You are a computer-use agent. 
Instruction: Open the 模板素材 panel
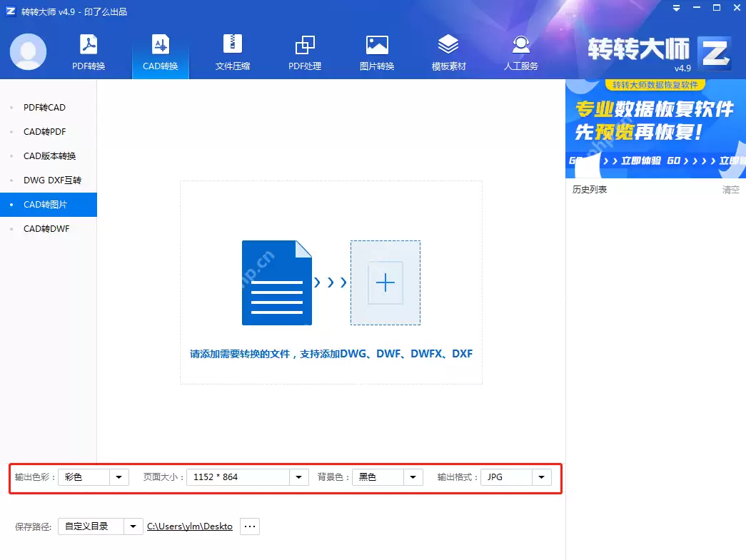pos(448,51)
